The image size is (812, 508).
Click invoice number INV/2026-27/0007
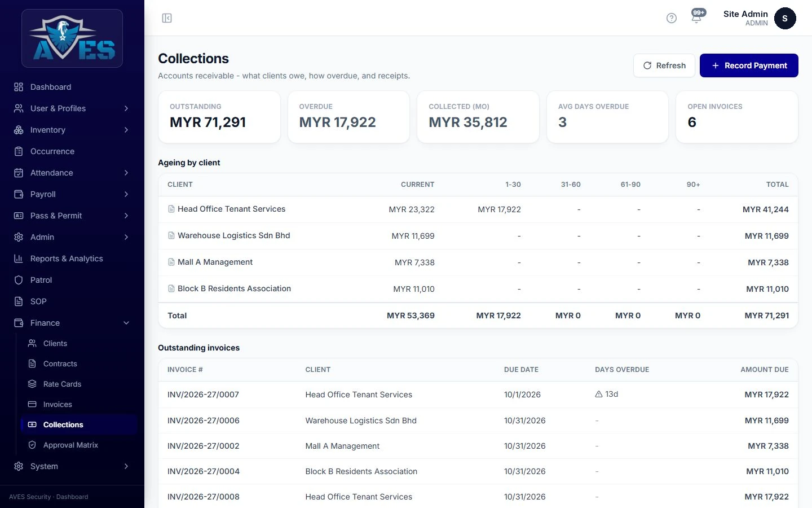pyautogui.click(x=203, y=395)
